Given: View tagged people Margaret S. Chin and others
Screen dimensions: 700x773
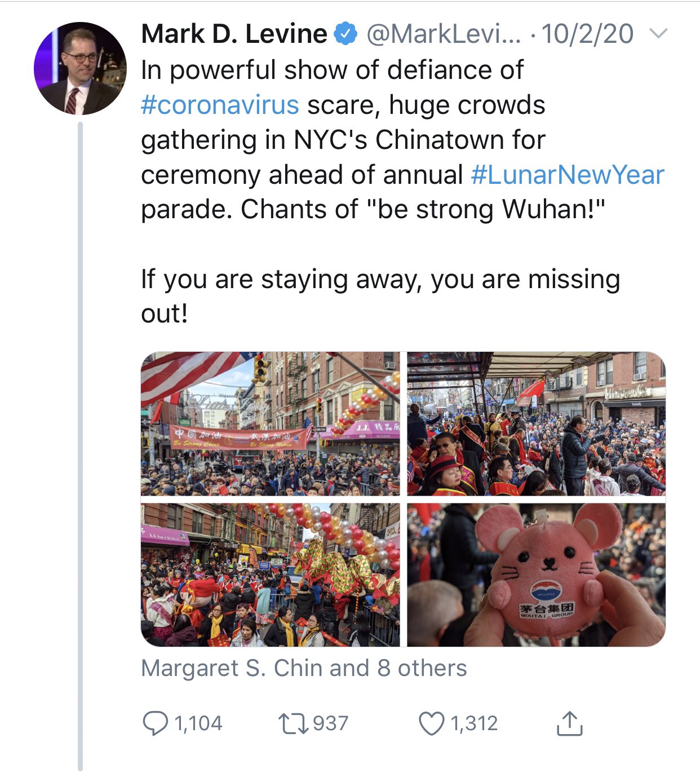Looking at the screenshot, I should coord(304,668).
